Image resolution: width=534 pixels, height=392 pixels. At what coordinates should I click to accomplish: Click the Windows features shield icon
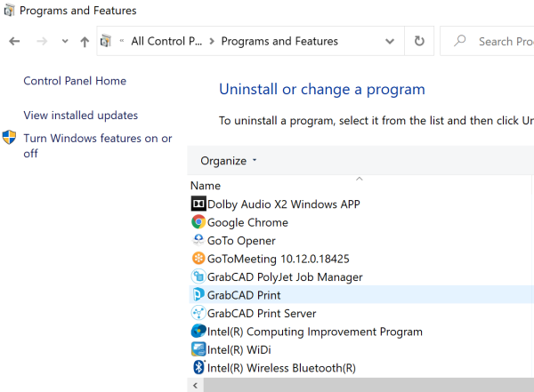(x=9, y=138)
